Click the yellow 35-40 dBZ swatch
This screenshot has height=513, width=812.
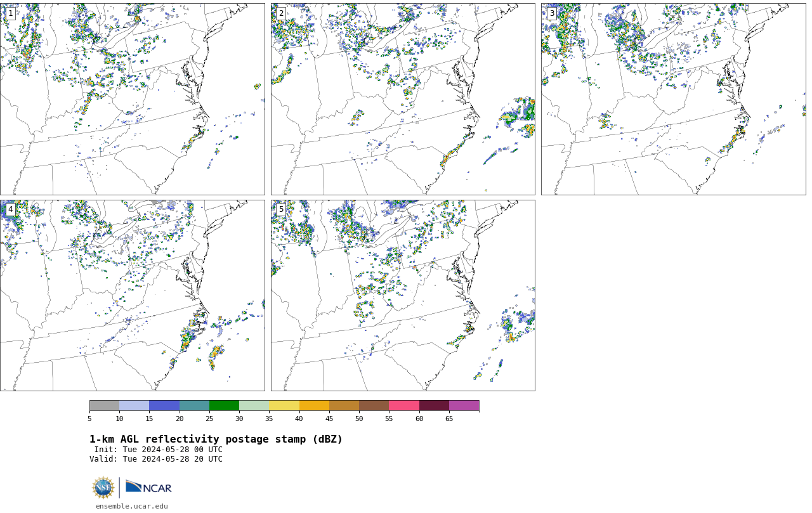click(x=284, y=406)
